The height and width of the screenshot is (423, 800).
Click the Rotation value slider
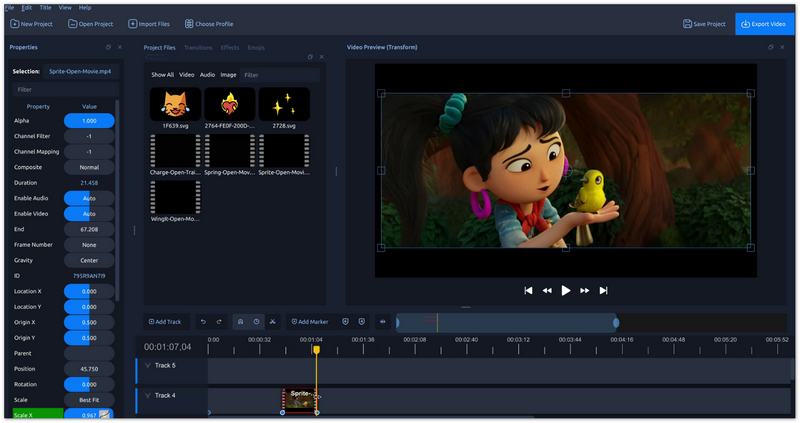tap(89, 385)
